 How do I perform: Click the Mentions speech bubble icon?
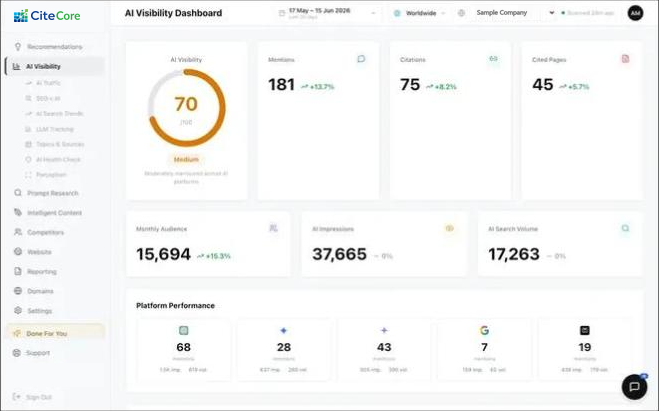click(x=361, y=59)
